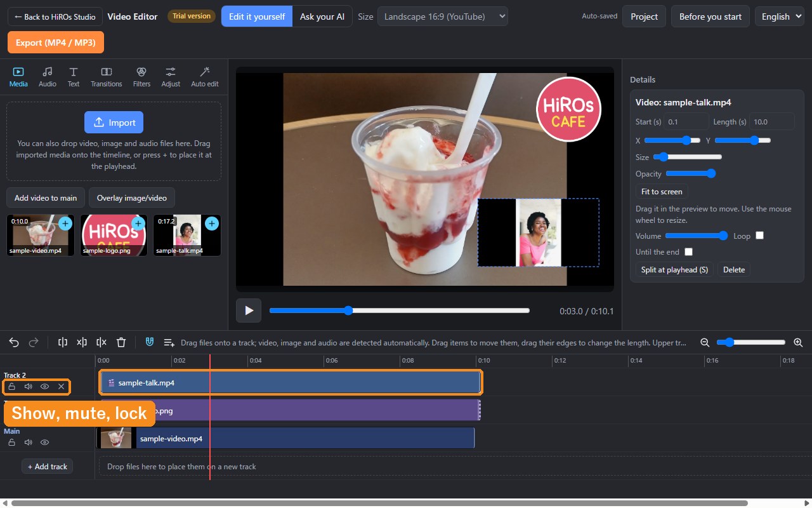Open Before you start guide
This screenshot has height=508, width=812.
pyautogui.click(x=710, y=17)
